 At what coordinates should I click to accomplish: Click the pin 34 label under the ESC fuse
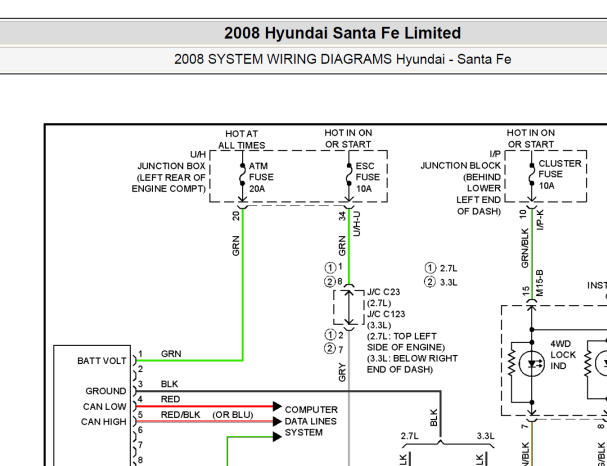342,216
